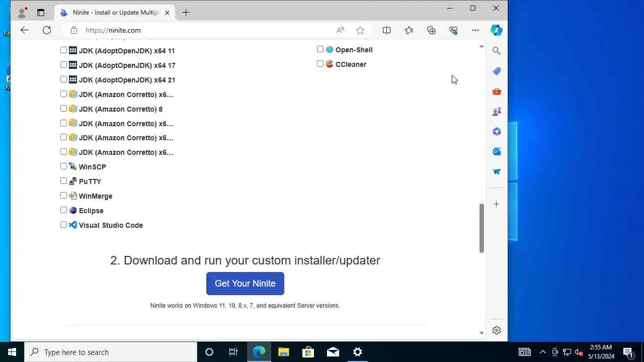This screenshot has width=644, height=362.
Task: Click the scrollbar up arrow
Action: (481, 46)
